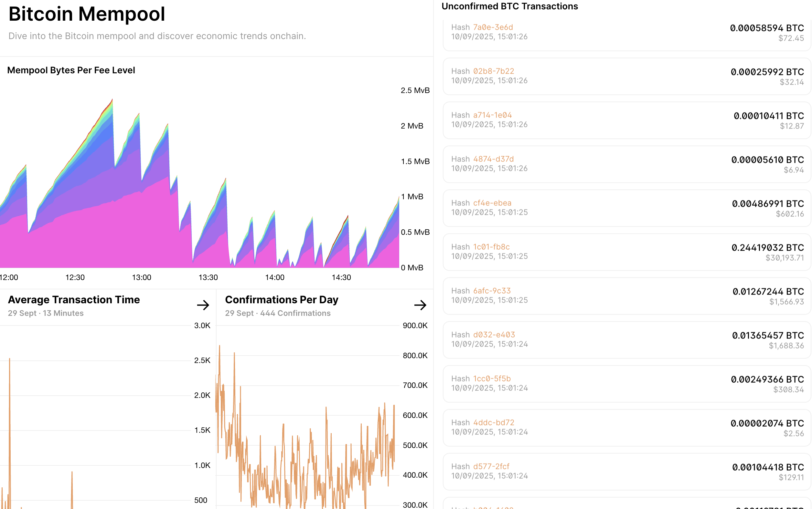The height and width of the screenshot is (509, 812).
Task: Click the Unconfirmed BTC Transactions heading
Action: pyautogui.click(x=509, y=6)
